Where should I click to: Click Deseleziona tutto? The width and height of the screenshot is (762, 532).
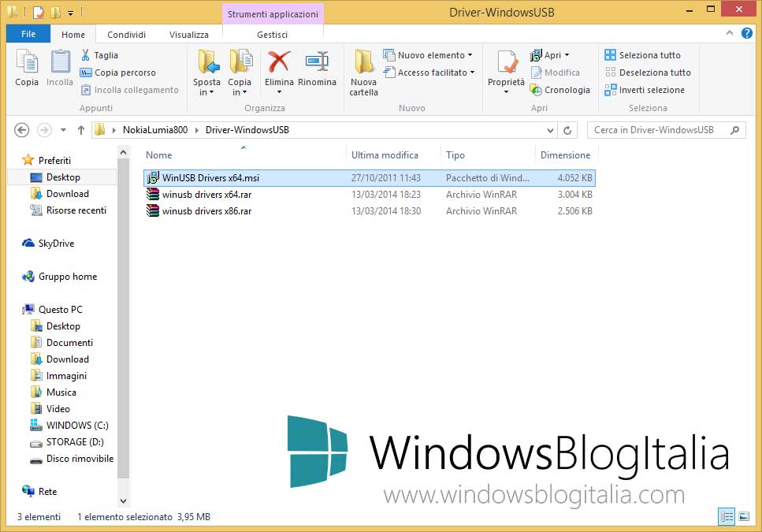648,73
